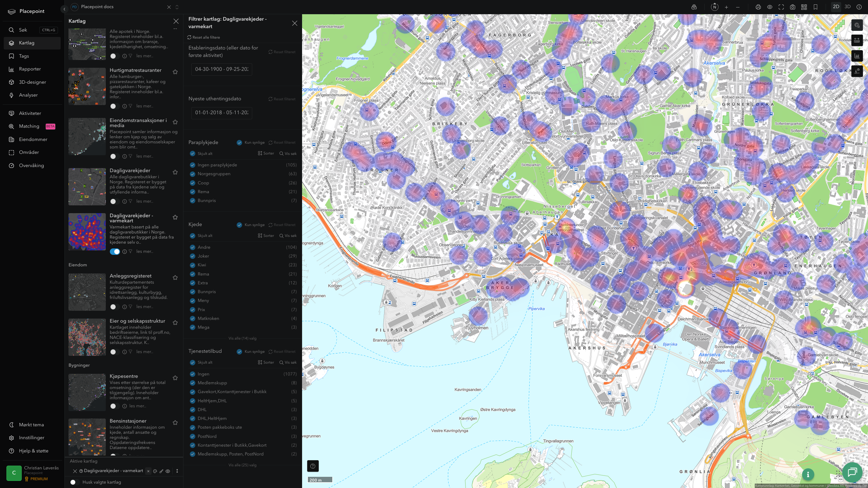Click the green info circle on the map

click(808, 475)
